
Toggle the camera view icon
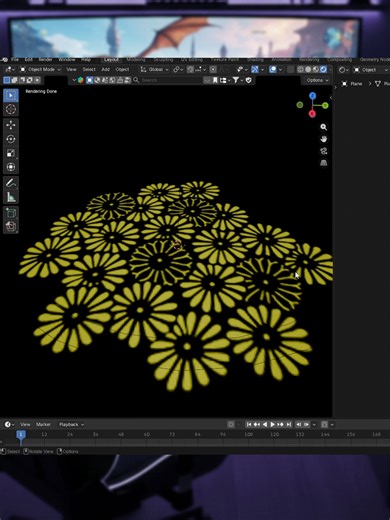[x=323, y=151]
